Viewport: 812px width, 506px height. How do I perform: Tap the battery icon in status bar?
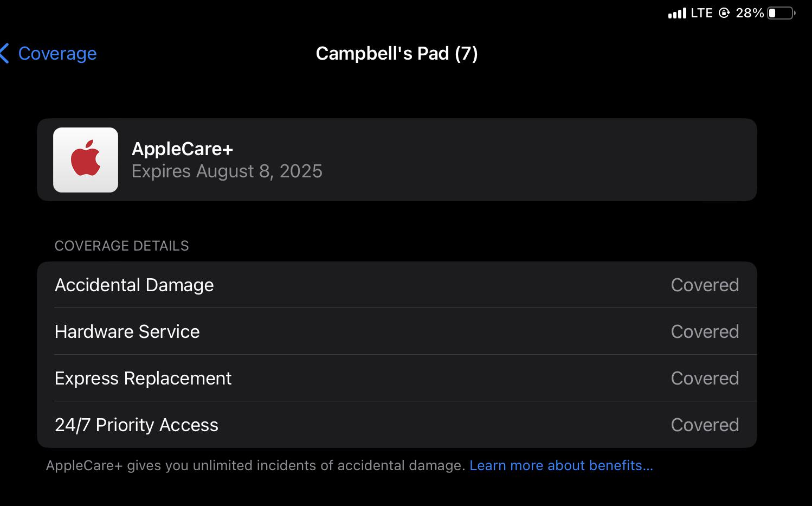pos(781,13)
